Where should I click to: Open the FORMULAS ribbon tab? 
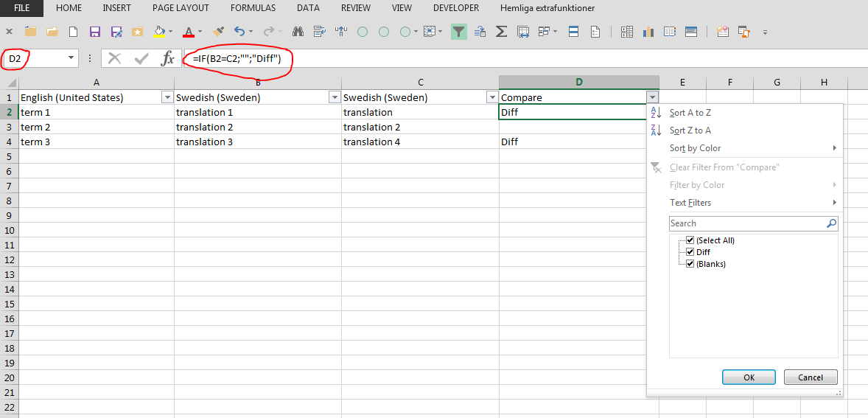253,8
